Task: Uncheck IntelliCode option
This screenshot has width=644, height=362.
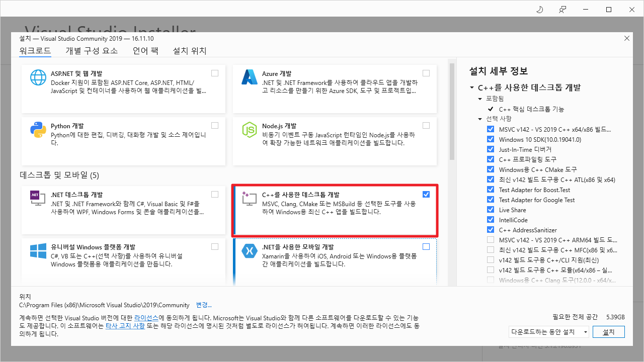Action: pos(491,220)
